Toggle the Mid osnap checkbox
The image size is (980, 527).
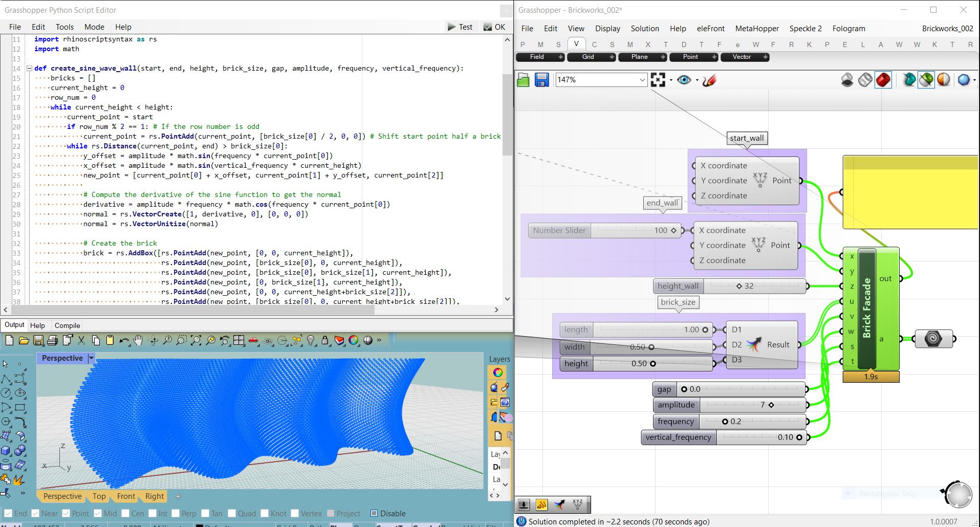click(x=98, y=513)
